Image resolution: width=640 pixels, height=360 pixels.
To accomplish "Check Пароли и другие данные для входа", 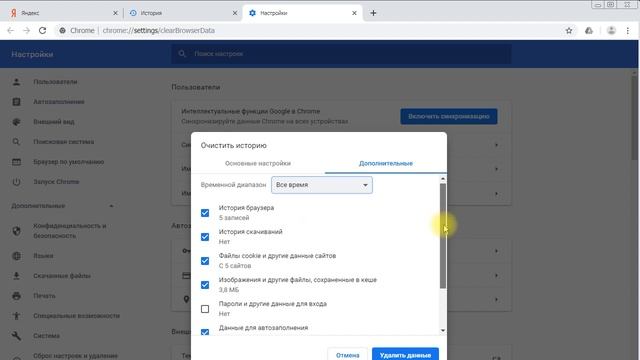I will [x=205, y=309].
